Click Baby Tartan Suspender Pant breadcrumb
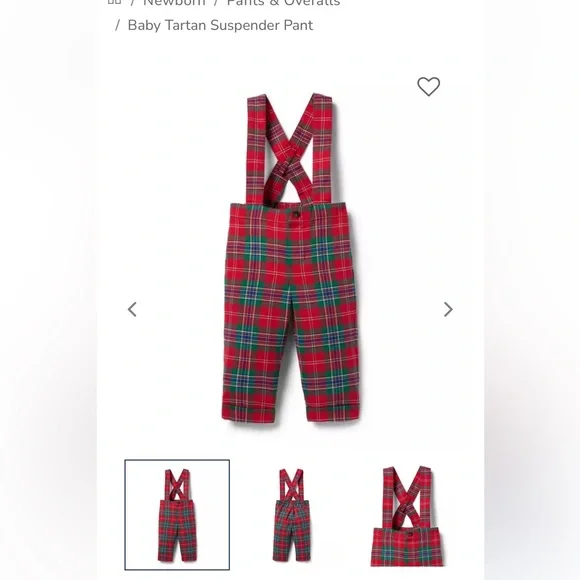 click(220, 26)
